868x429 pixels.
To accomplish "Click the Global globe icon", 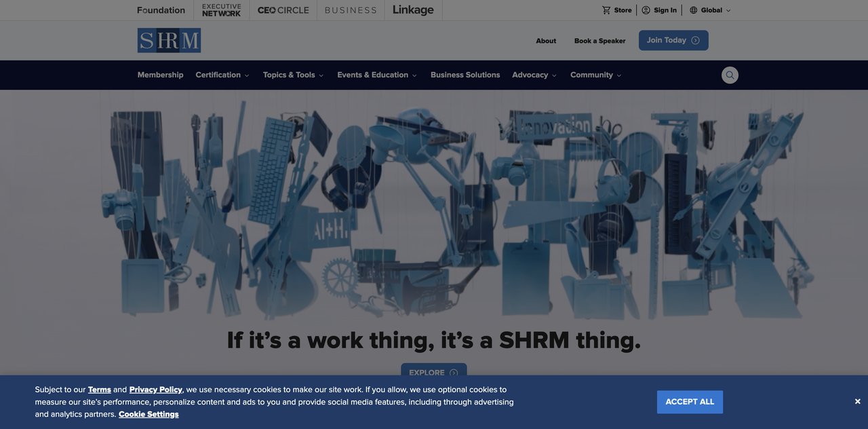I will [694, 10].
